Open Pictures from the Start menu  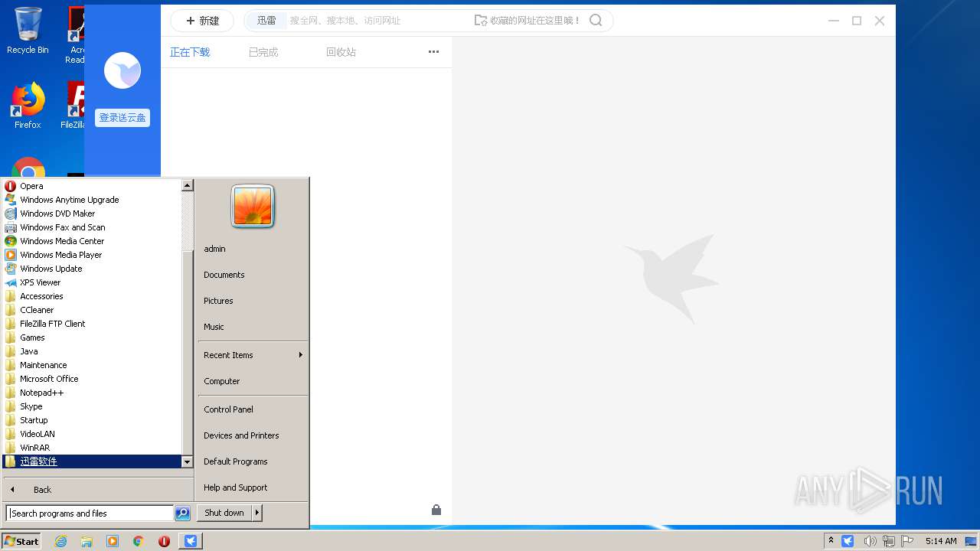pyautogui.click(x=253, y=301)
